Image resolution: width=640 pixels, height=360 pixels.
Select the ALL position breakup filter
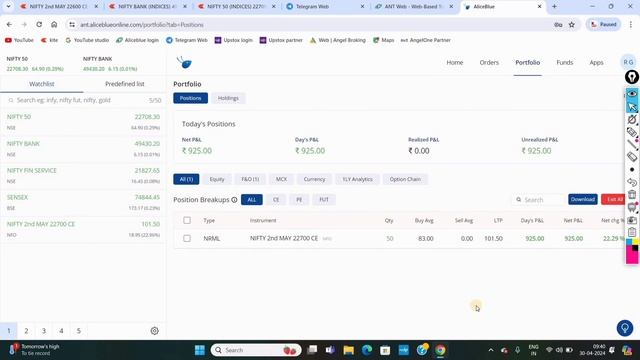click(252, 200)
